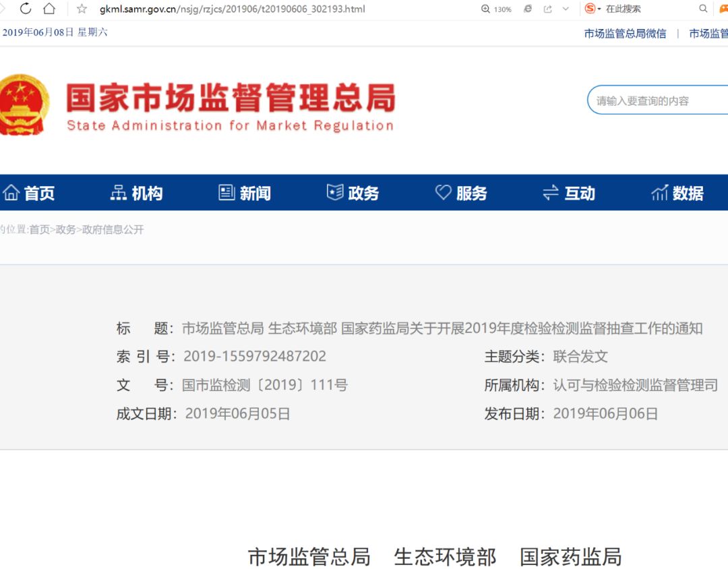Click the national emblem logo

(24, 104)
